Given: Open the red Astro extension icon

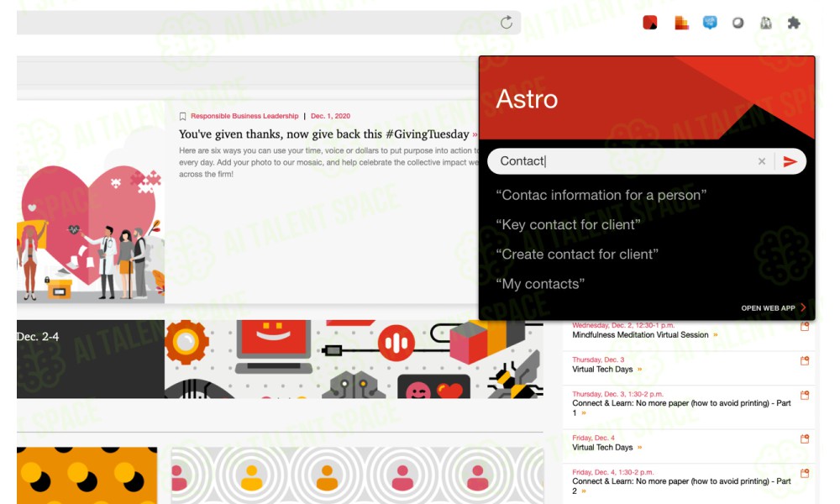Looking at the screenshot, I should [650, 23].
